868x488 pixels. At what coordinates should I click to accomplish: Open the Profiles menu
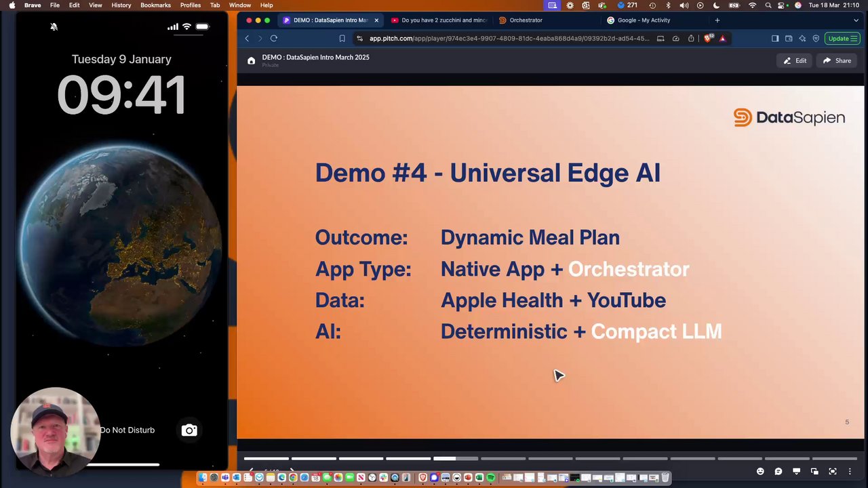(191, 5)
